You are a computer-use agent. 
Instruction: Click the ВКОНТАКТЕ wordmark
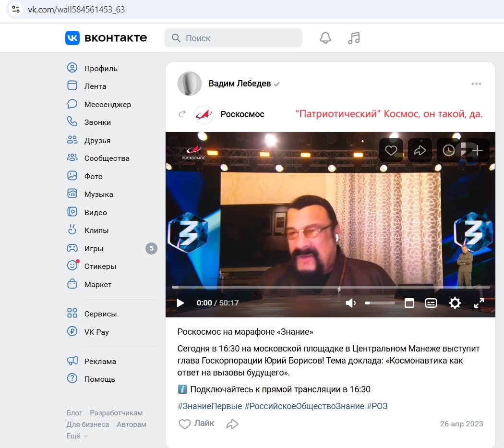click(116, 38)
